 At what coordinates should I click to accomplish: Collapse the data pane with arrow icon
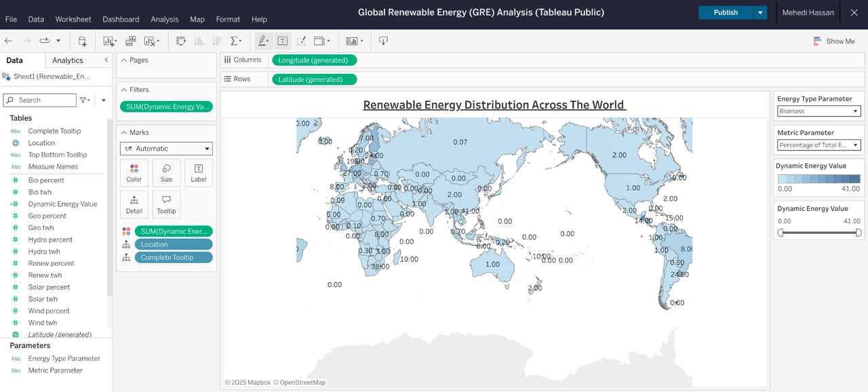(106, 60)
